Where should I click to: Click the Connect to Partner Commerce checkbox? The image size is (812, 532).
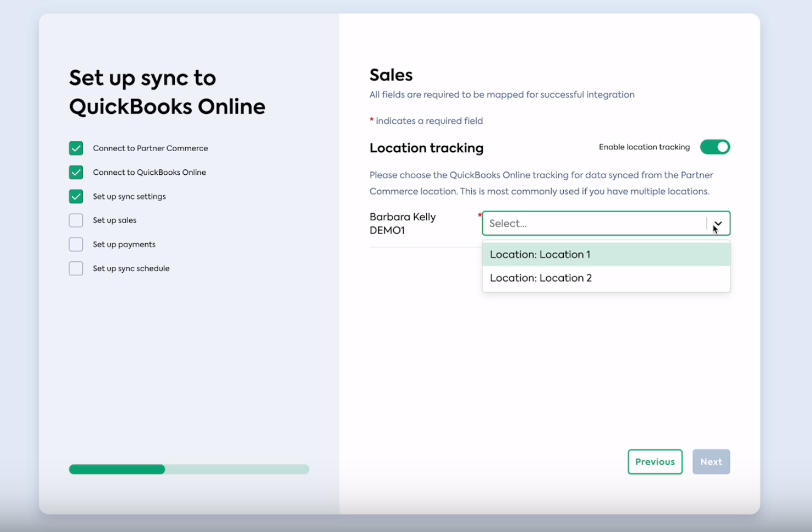click(76, 148)
